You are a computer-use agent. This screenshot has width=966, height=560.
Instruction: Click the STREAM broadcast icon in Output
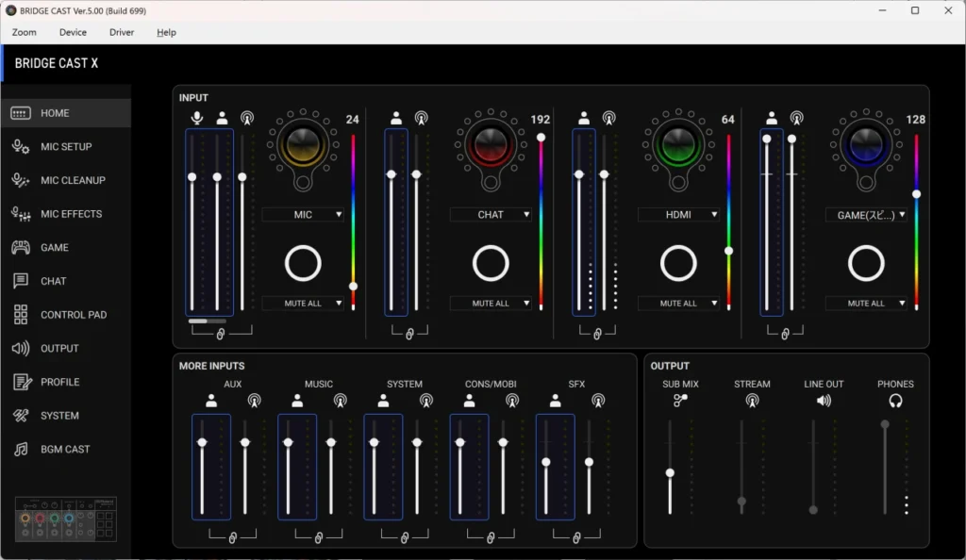click(x=752, y=401)
